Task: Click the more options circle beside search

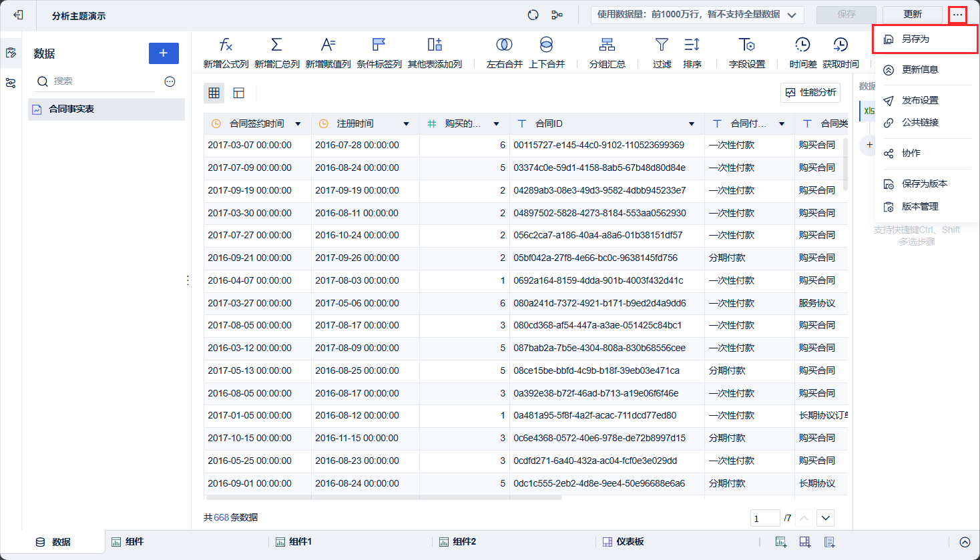Action: point(170,81)
